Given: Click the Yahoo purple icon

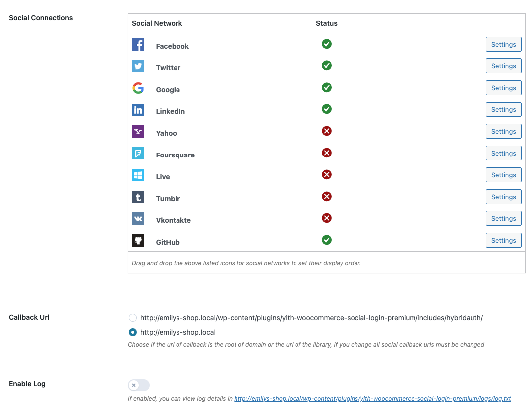Looking at the screenshot, I should [x=138, y=132].
